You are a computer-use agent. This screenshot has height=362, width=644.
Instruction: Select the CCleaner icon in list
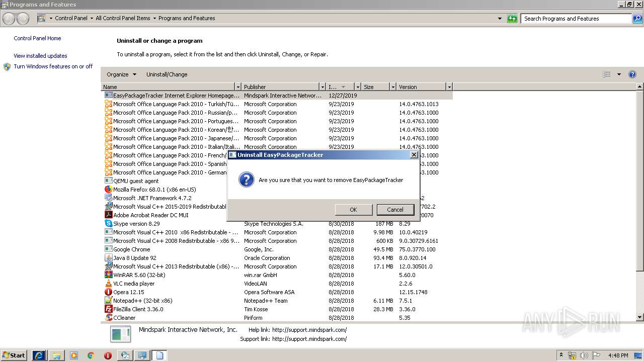108,318
